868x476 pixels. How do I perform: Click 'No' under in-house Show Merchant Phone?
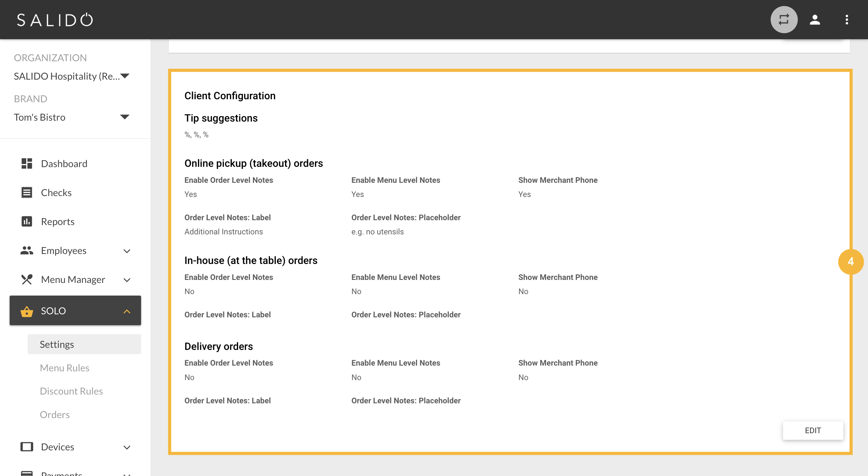pos(523,291)
